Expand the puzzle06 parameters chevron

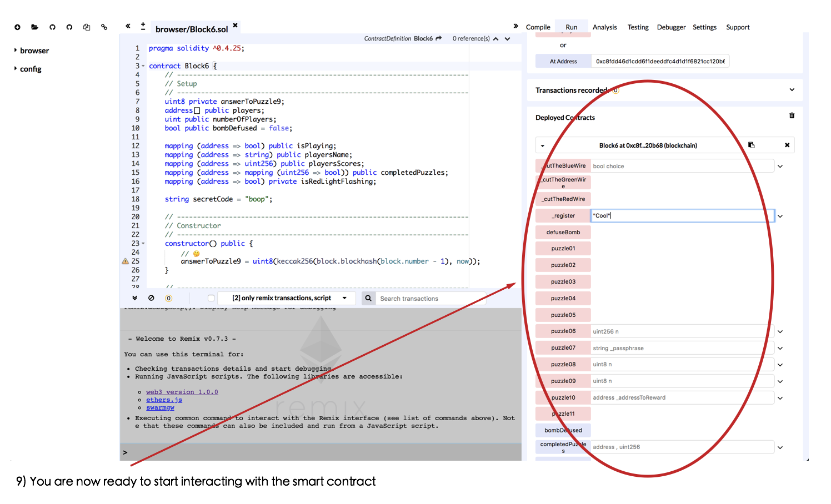point(780,332)
